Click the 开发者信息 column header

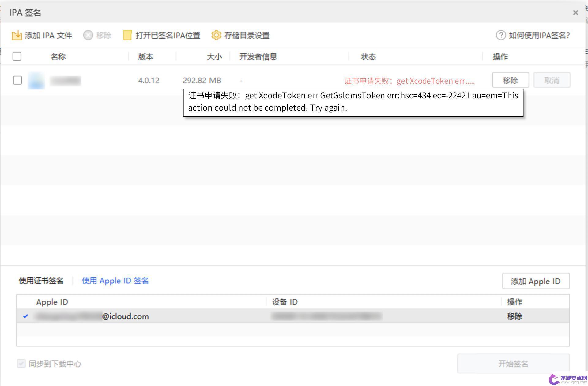[x=258, y=57]
